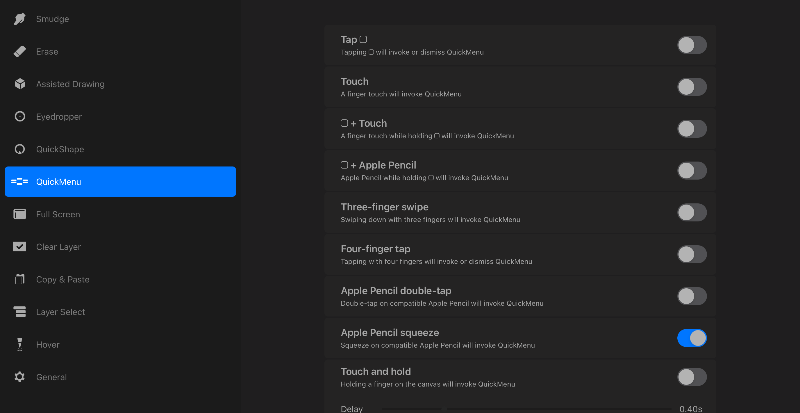
Task: Open Full Screen icon in sidebar
Action: pos(19,214)
